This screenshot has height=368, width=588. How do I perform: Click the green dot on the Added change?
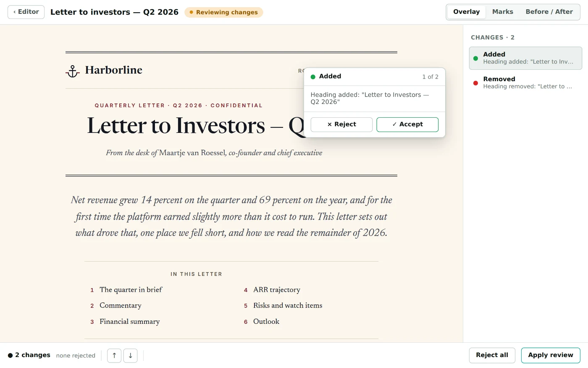[x=475, y=58]
